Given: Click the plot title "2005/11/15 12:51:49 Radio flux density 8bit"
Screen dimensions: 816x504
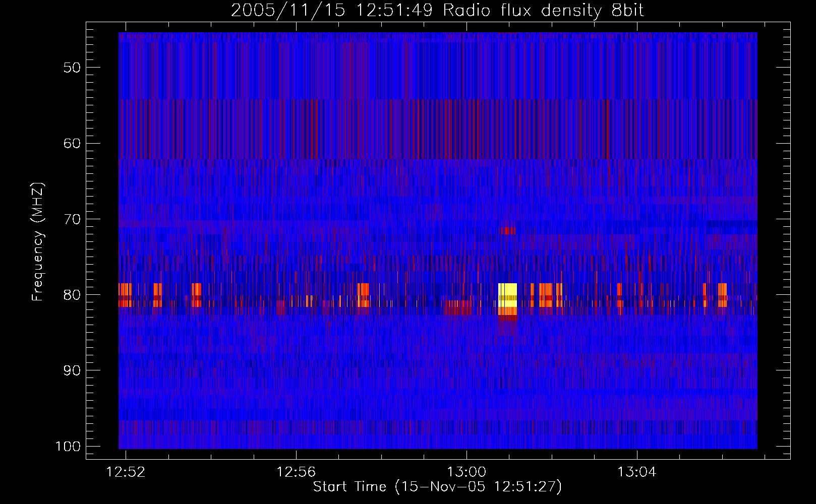Looking at the screenshot, I should coord(437,10).
